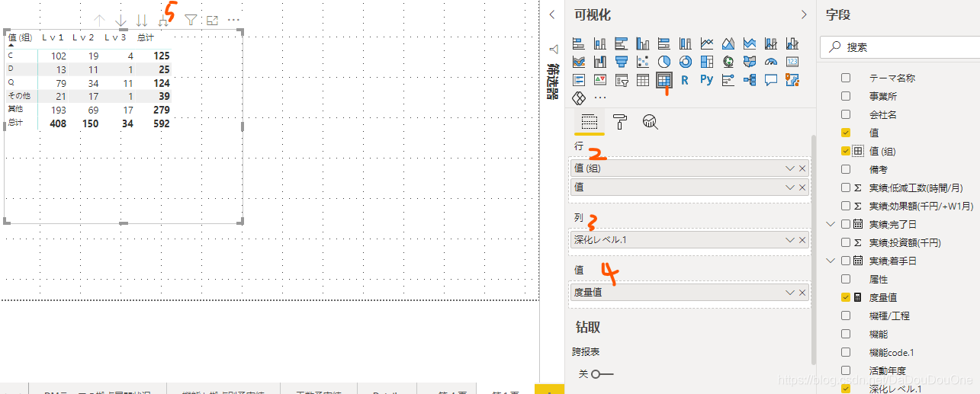Open the matrix visual filter icon
Image resolution: width=980 pixels, height=394 pixels.
tap(191, 20)
